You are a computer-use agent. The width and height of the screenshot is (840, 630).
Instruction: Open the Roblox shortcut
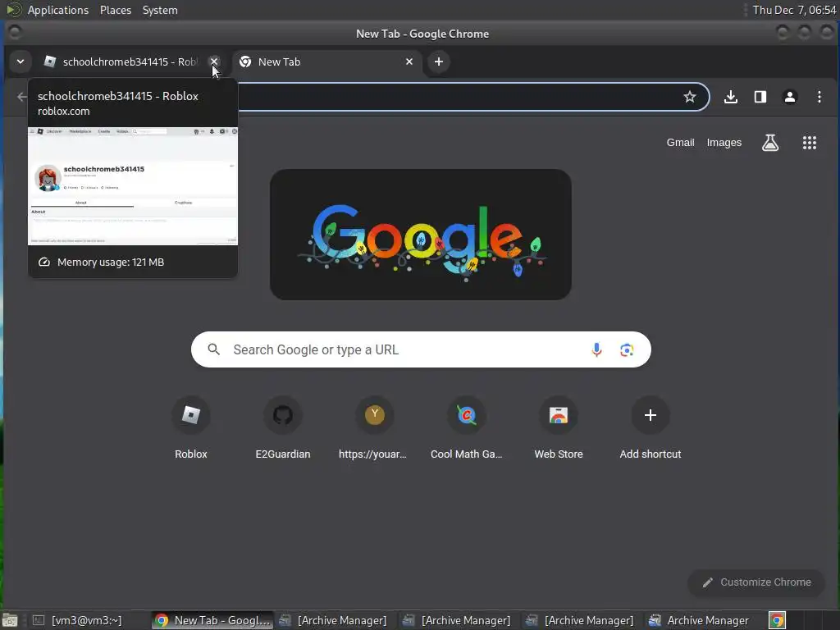coord(190,428)
